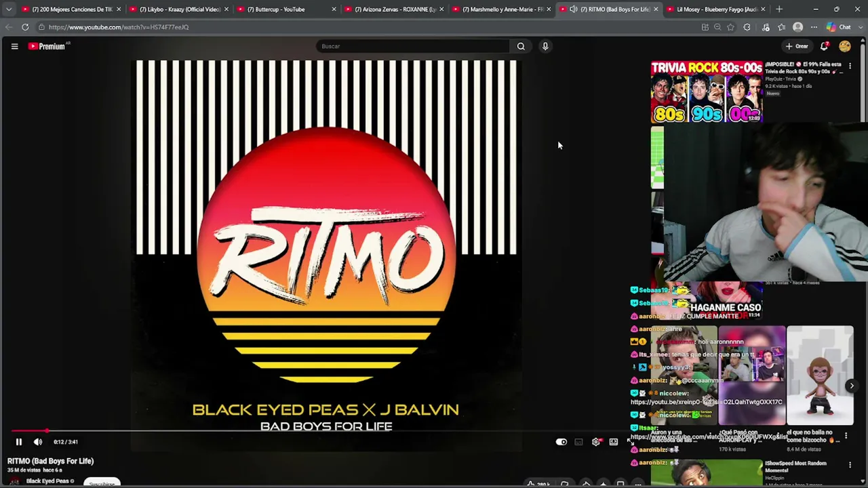Screen dimensions: 868x488
Task: Click the search magnifier button
Action: pos(521,46)
